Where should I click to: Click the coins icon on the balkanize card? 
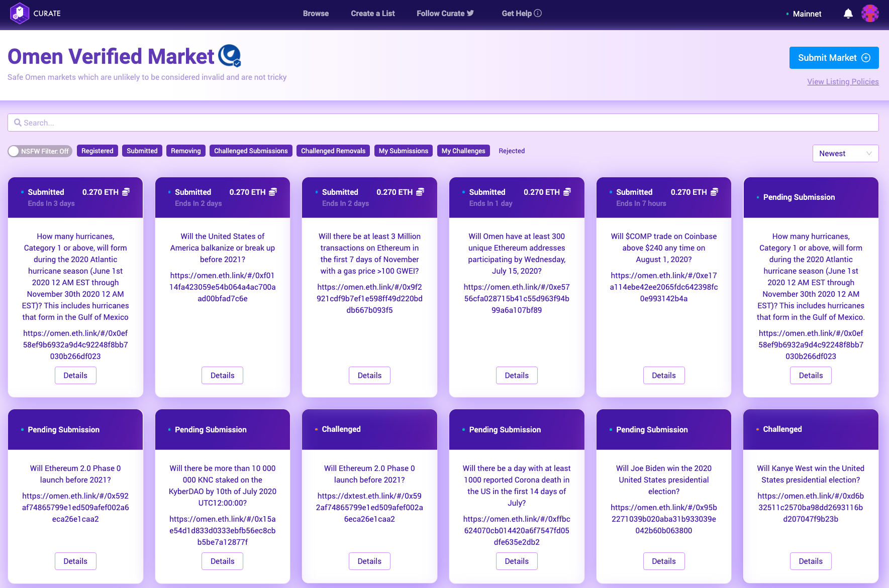pyautogui.click(x=273, y=192)
